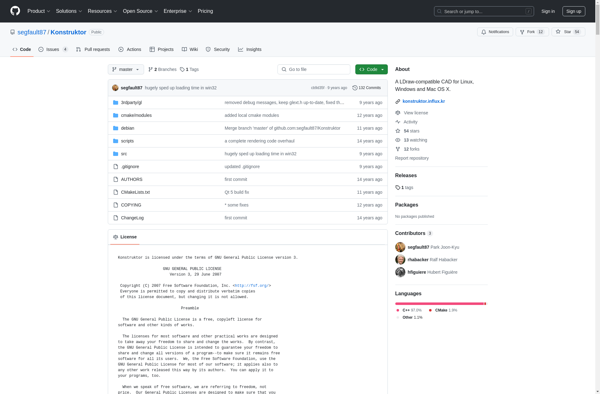Expand the Product menu
The image size is (600, 394).
(38, 11)
